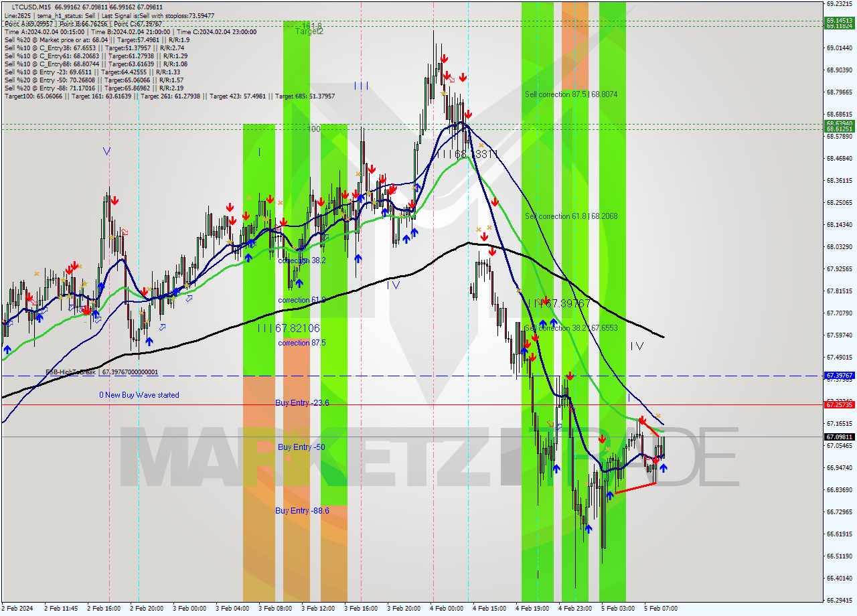Click the 'Target100: 65.06066' targets line

click(x=169, y=96)
